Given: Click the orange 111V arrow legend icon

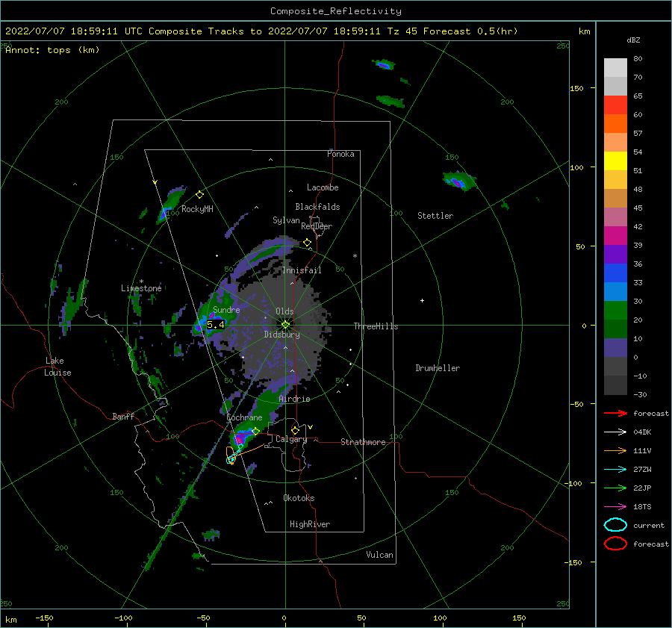Looking at the screenshot, I should pos(615,450).
